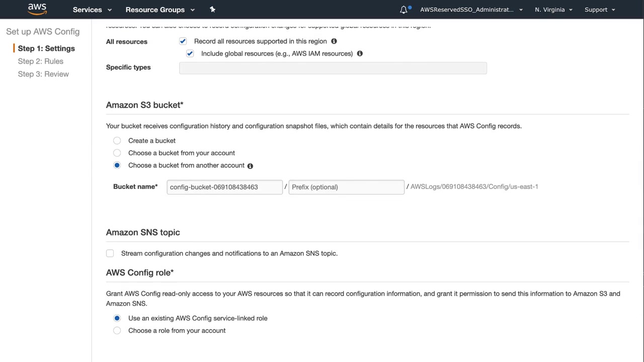Click the Prefix (optional) input field

point(346,187)
